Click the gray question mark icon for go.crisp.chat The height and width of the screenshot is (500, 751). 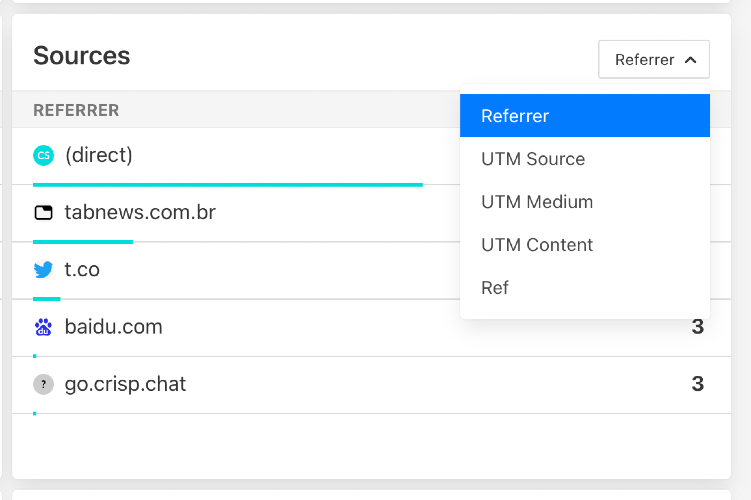tap(44, 384)
